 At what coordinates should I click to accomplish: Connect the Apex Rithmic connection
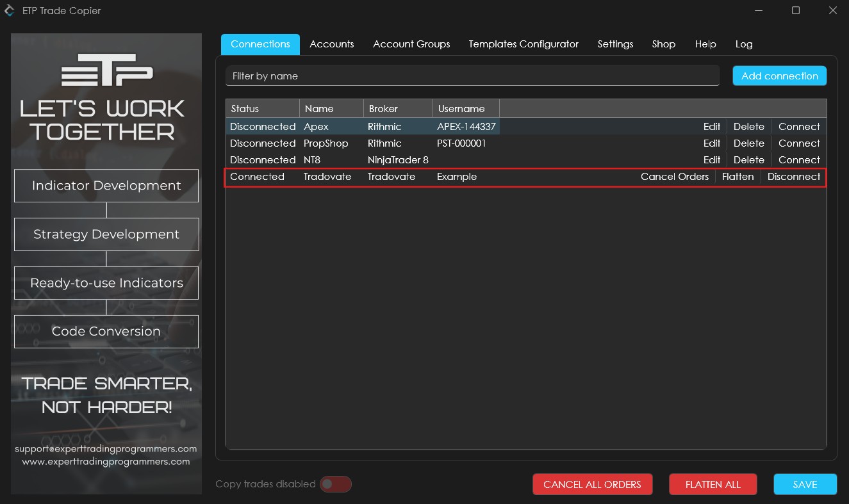coord(799,127)
